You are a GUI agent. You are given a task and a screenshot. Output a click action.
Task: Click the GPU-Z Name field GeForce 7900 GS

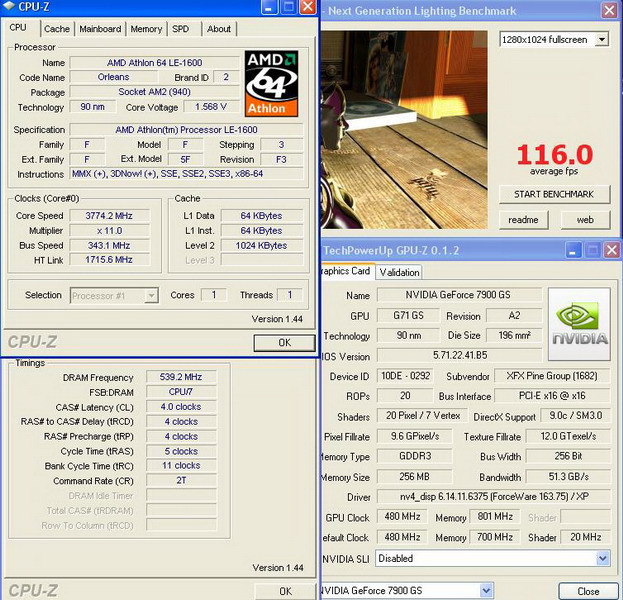click(x=459, y=295)
